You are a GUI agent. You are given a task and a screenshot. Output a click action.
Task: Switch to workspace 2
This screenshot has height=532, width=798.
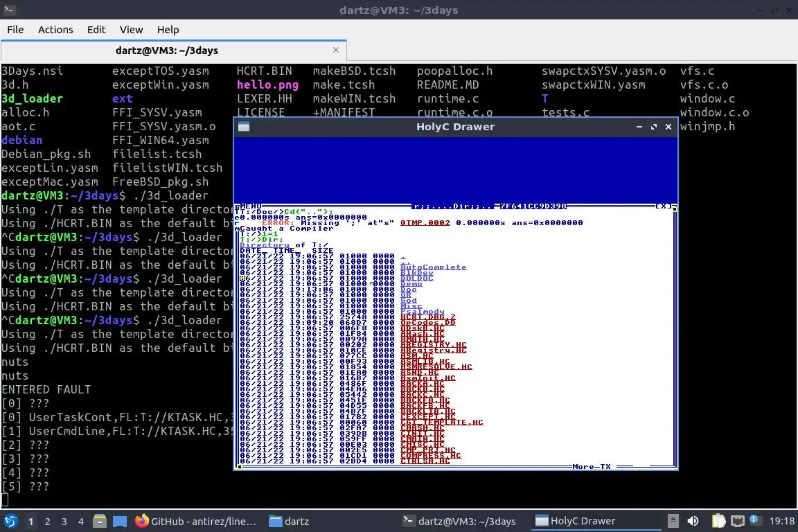click(x=47, y=522)
